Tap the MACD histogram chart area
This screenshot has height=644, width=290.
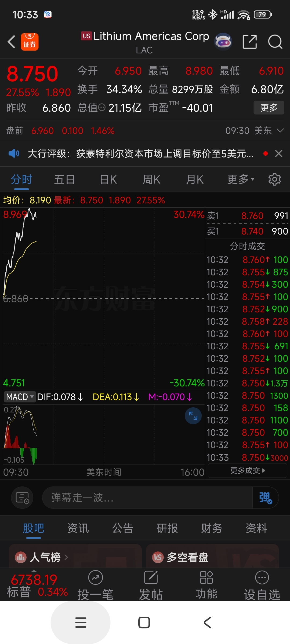click(x=104, y=435)
